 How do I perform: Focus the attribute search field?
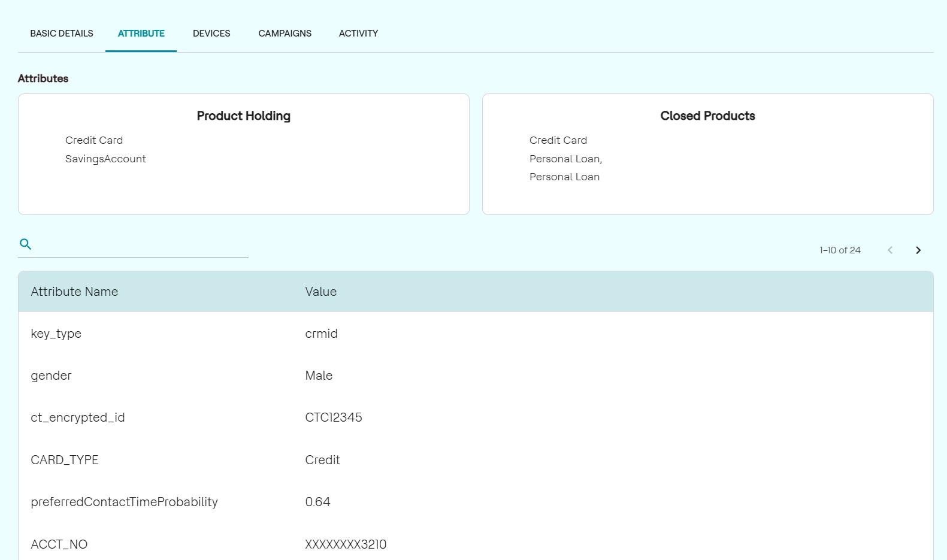[x=141, y=245]
